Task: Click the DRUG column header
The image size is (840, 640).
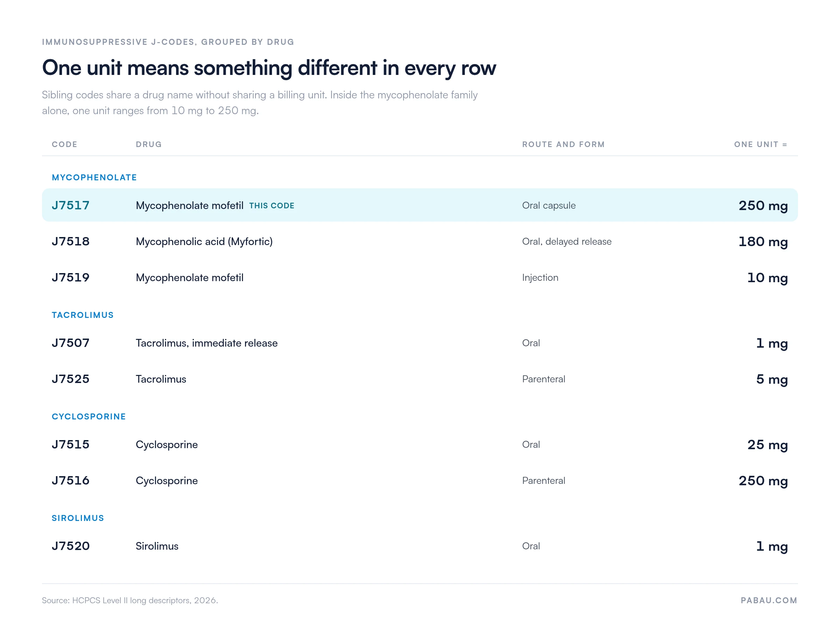Action: coord(148,144)
